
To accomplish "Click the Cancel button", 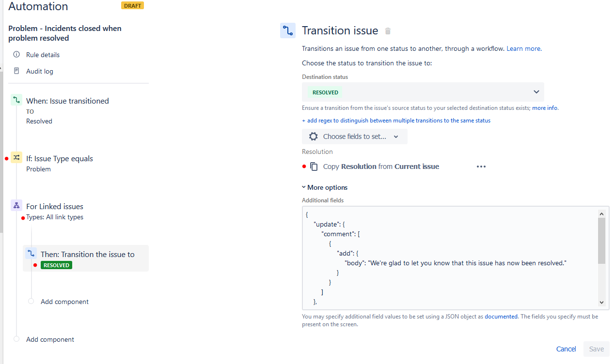I will click(566, 349).
